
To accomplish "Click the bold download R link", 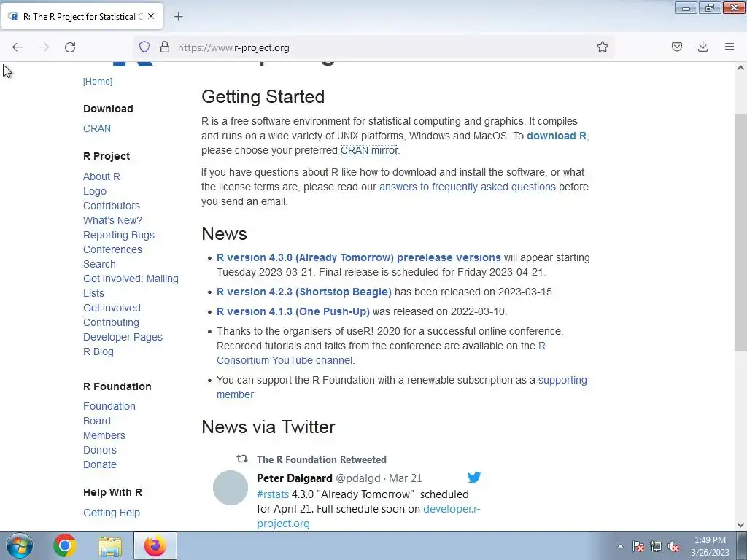I will tap(557, 136).
